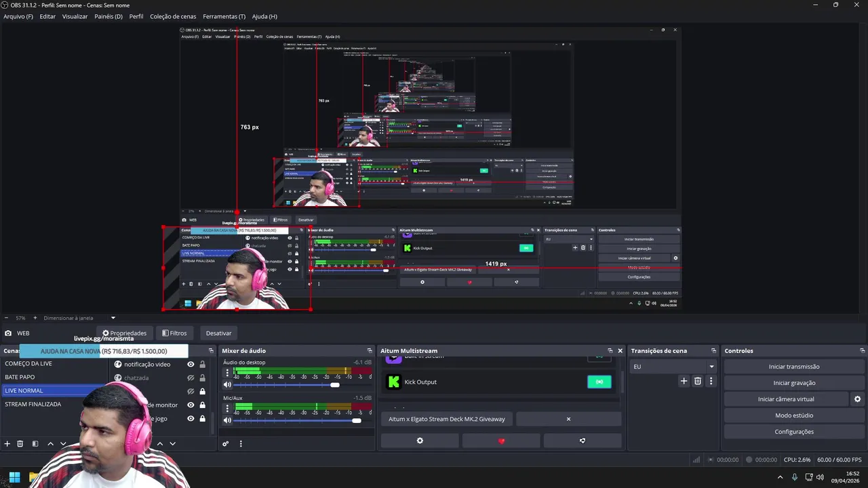
Task: Open Aitum Multistream settings gear
Action: point(420,441)
